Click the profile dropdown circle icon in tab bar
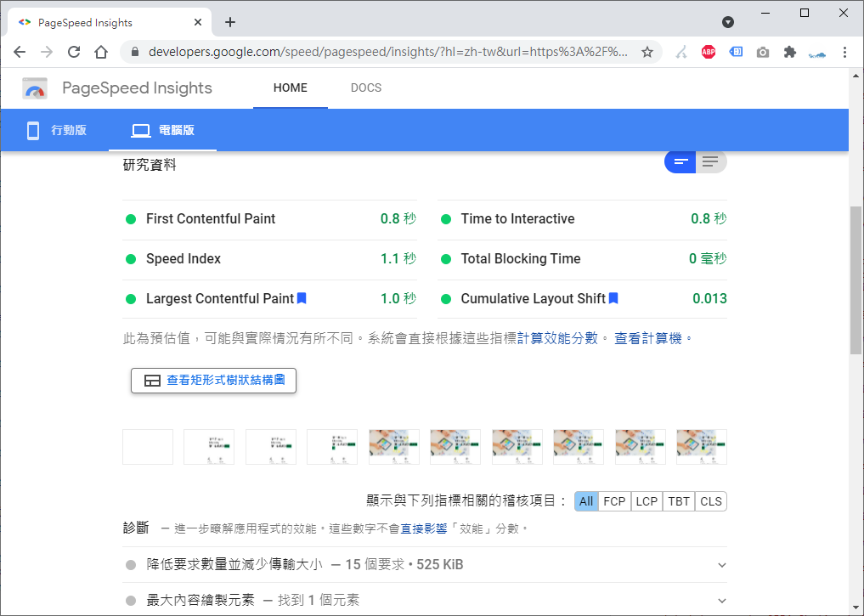The width and height of the screenshot is (864, 616). [728, 22]
